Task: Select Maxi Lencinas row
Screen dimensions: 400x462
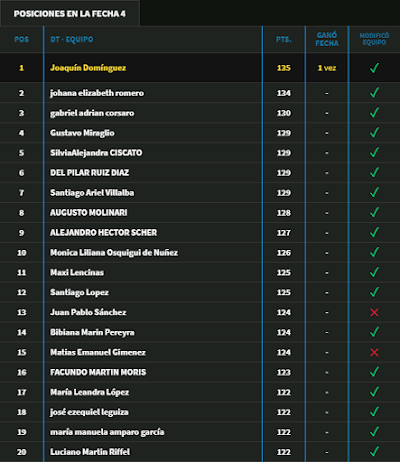Action: tap(200, 272)
